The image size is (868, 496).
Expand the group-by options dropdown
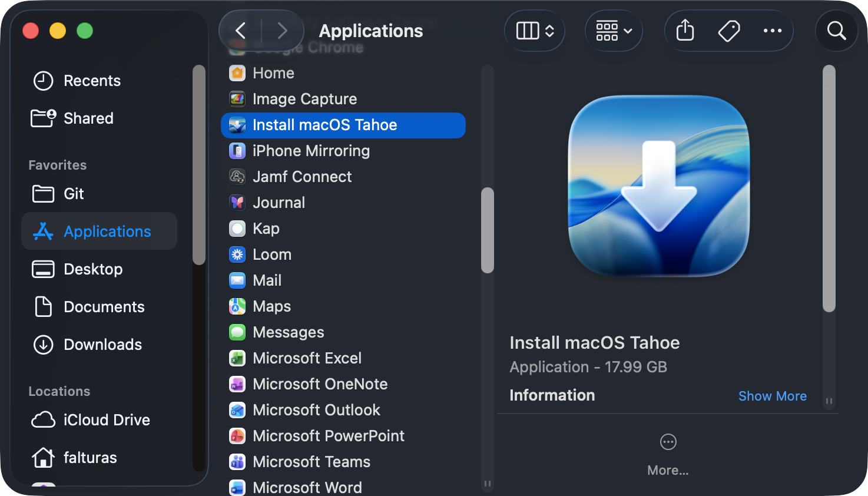tap(614, 31)
